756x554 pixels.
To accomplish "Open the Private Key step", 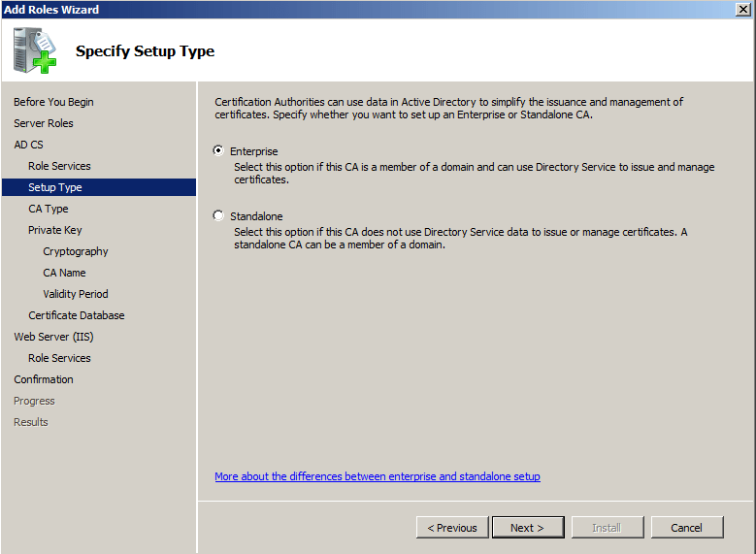I will point(55,230).
